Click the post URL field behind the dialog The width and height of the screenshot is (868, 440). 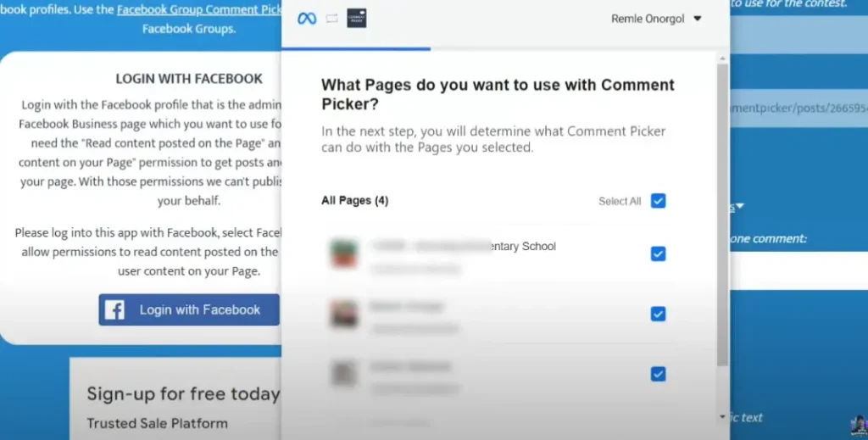pos(798,108)
